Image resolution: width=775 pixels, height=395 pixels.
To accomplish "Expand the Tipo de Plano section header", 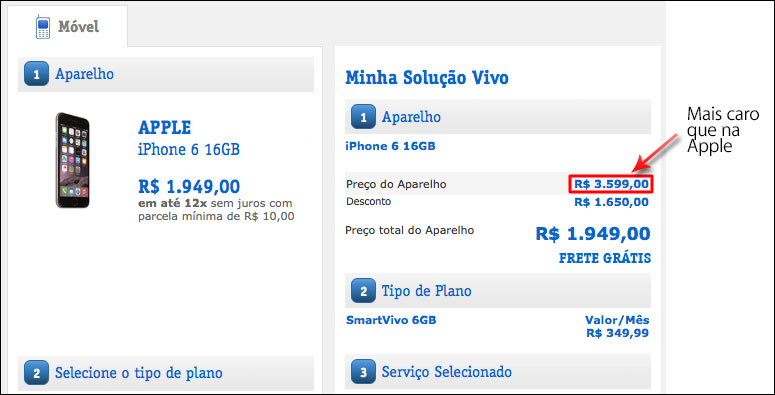I will 498,291.
